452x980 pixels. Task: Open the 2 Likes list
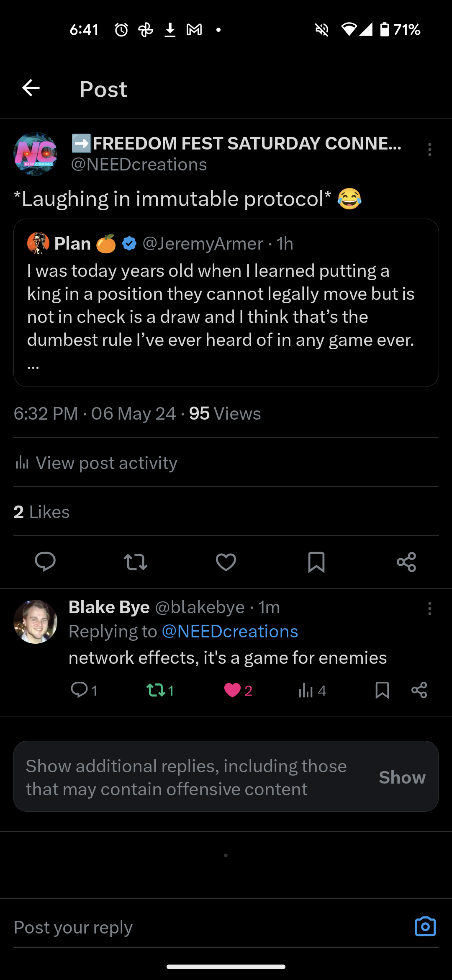42,512
